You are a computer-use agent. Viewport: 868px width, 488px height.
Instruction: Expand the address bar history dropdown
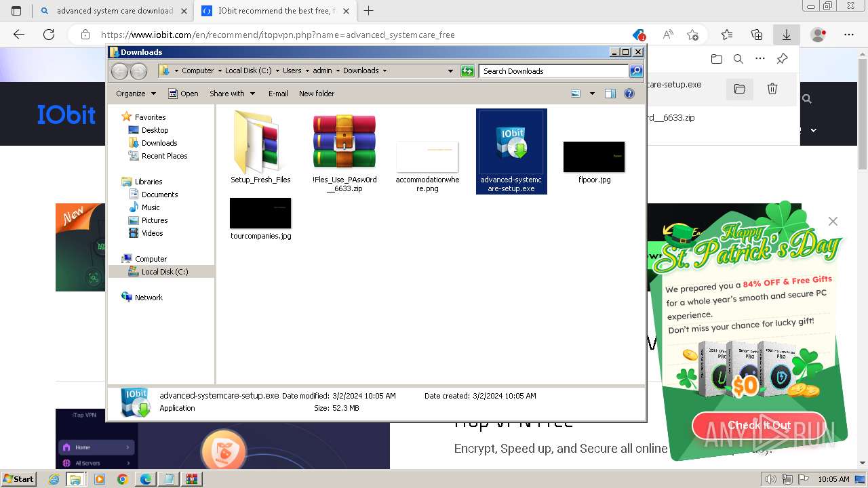[x=450, y=70]
